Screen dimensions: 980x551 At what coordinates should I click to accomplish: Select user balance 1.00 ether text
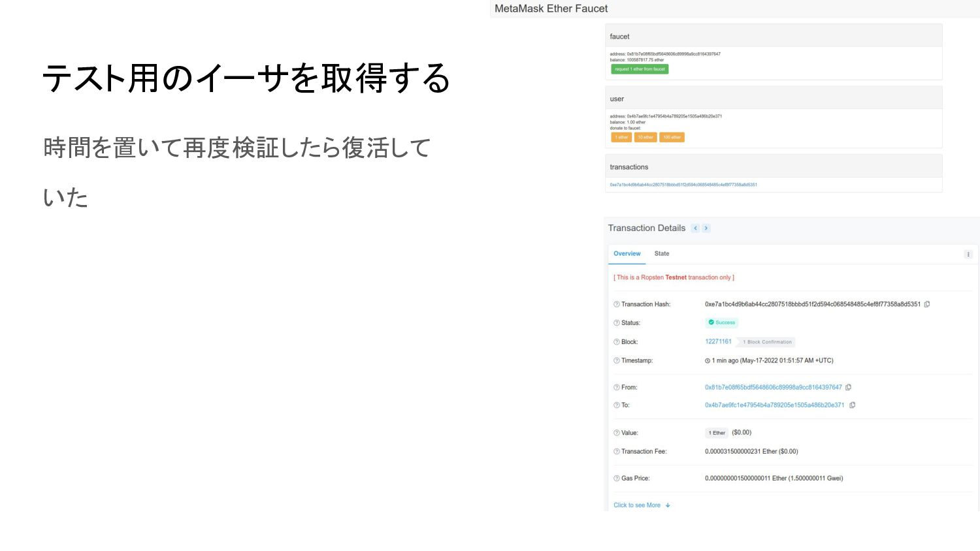pos(628,122)
